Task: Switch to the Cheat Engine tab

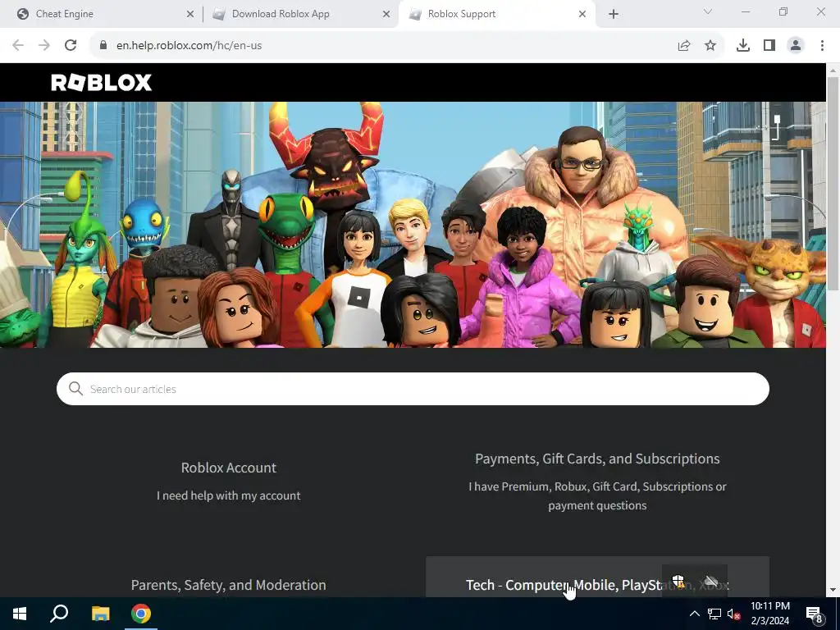Action: point(101,14)
